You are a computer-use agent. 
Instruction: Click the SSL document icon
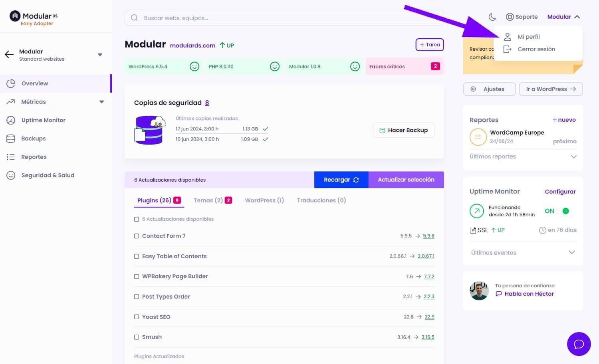[x=473, y=230]
